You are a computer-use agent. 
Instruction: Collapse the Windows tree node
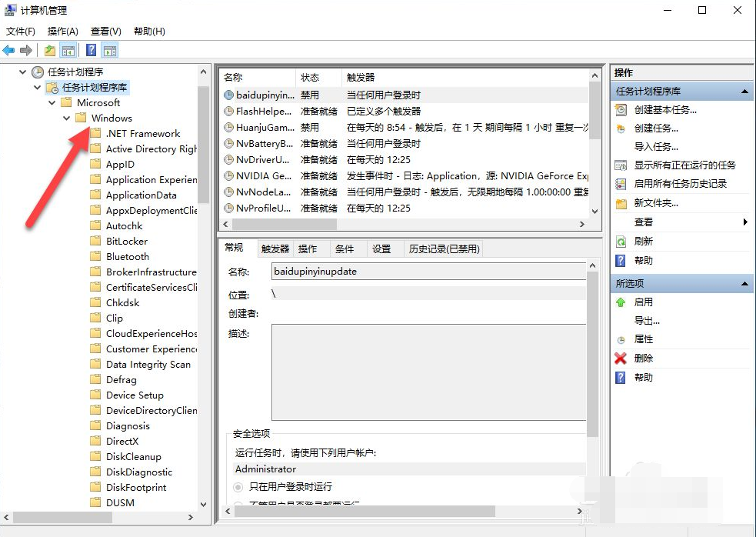(66, 118)
